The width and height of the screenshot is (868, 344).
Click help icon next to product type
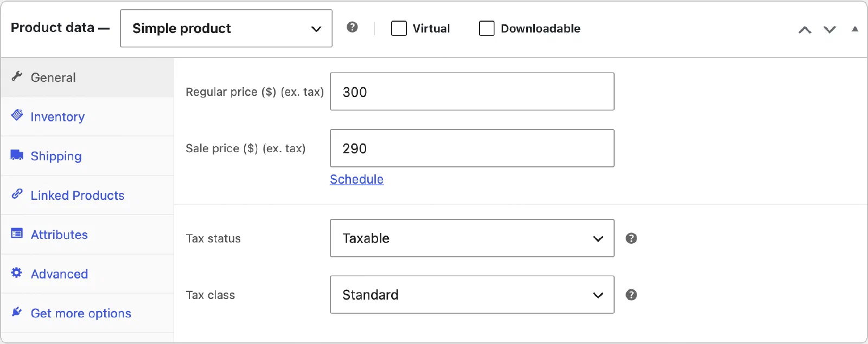point(352,27)
